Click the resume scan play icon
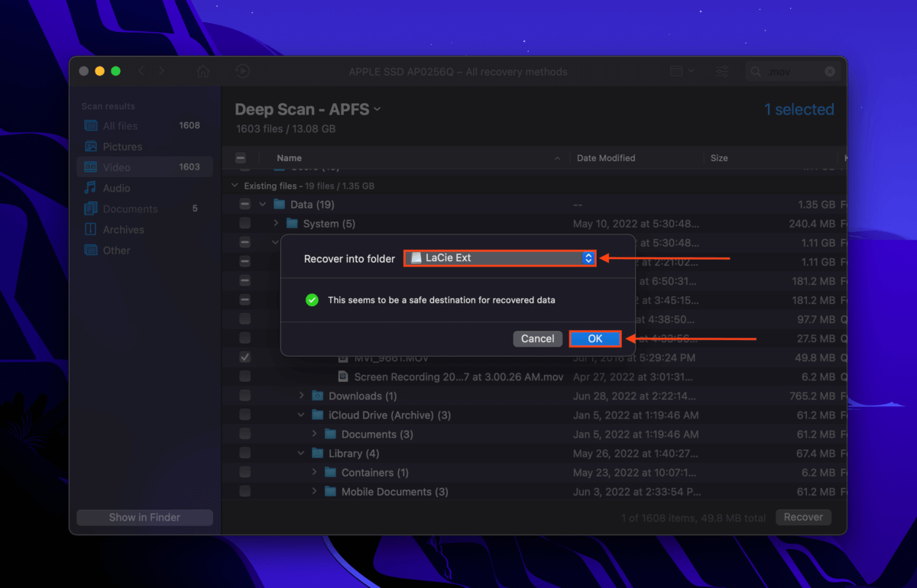 click(242, 72)
